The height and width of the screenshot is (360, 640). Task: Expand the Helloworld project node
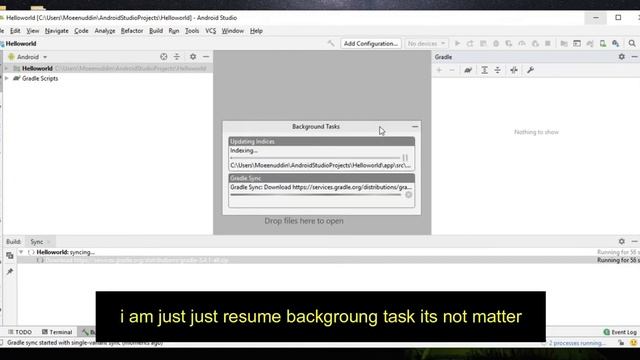[x=6, y=69]
